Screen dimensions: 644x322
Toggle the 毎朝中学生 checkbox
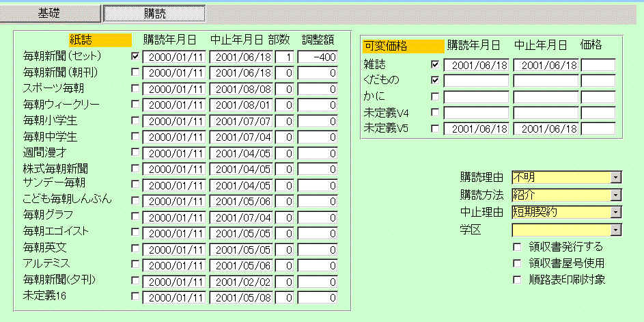click(135, 136)
